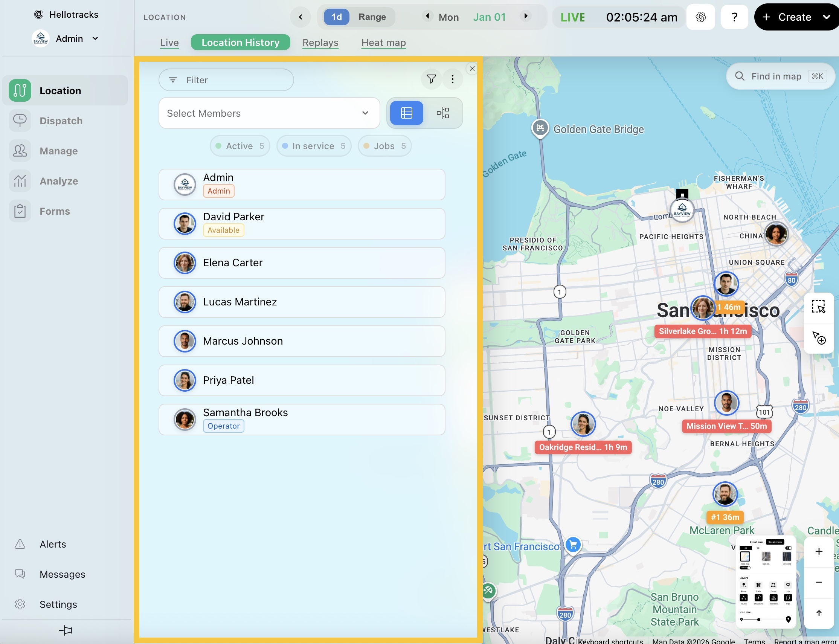Select the Range time mode button

[x=372, y=17]
